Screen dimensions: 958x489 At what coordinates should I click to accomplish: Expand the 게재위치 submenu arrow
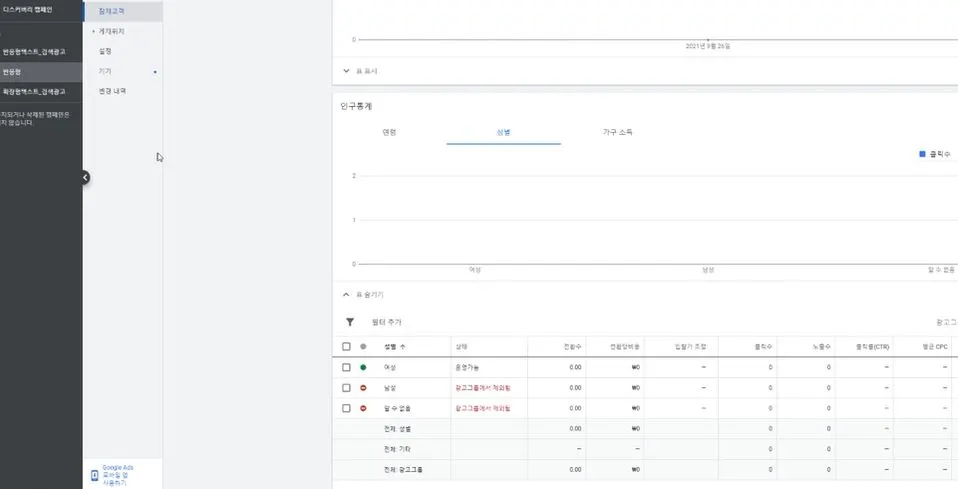pyautogui.click(x=93, y=31)
